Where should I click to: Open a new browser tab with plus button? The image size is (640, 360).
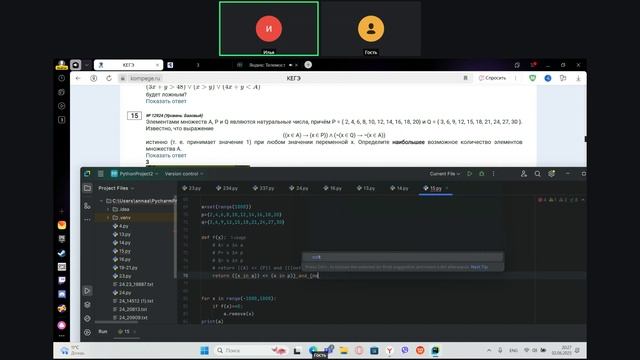tap(308, 65)
